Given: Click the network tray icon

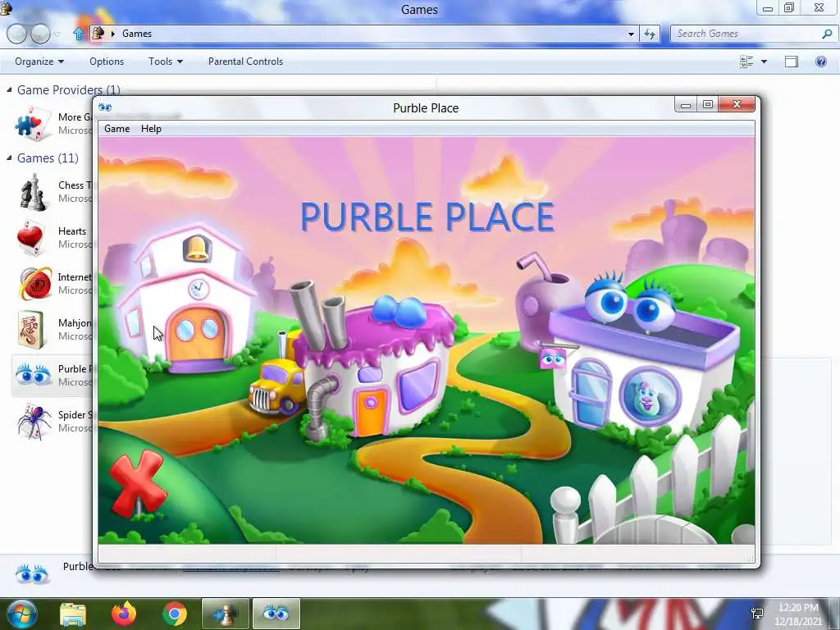Looking at the screenshot, I should 757,614.
